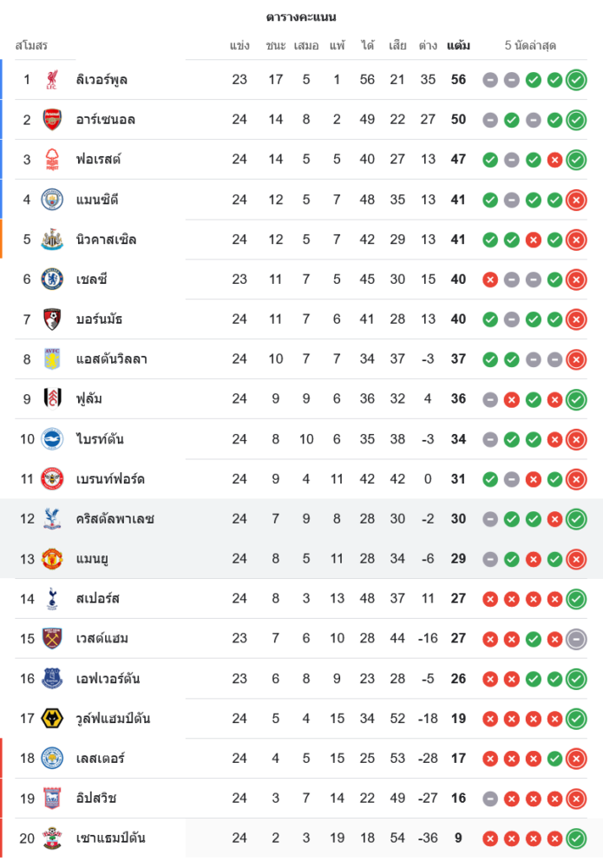603x868 pixels.
Task: Open the คริสตัลพาเลซ team link
Action: point(115,519)
